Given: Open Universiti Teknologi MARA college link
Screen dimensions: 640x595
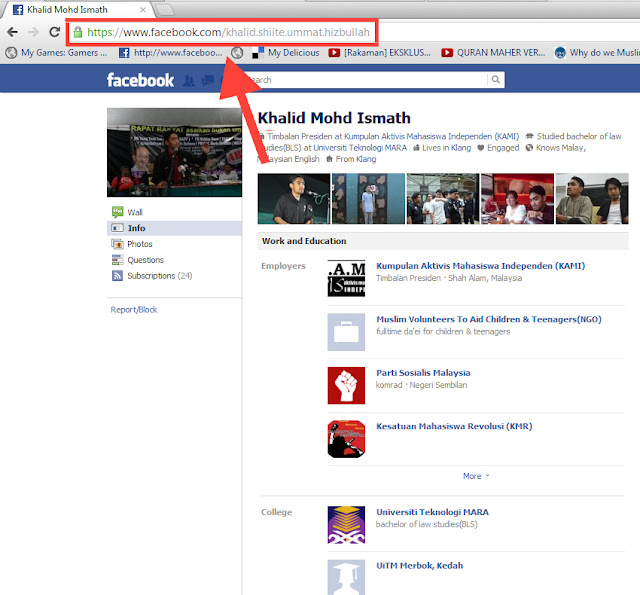Looking at the screenshot, I should (432, 512).
